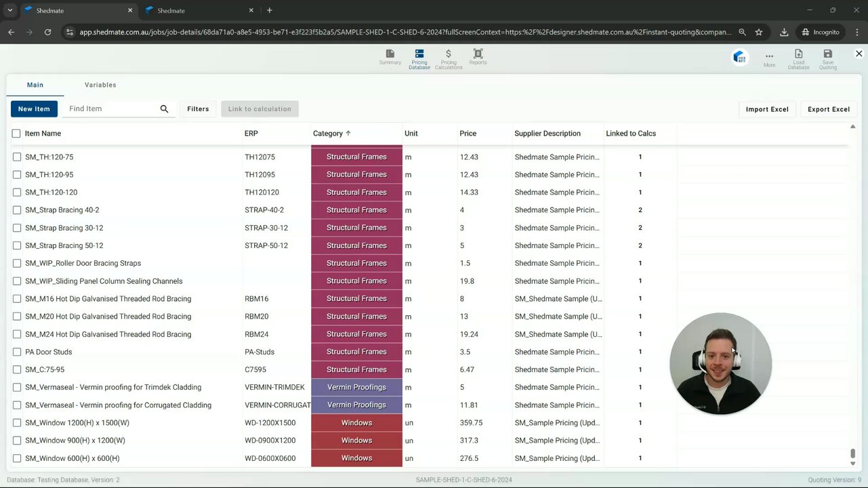
Task: Click the search magnifier icon
Action: click(x=164, y=108)
